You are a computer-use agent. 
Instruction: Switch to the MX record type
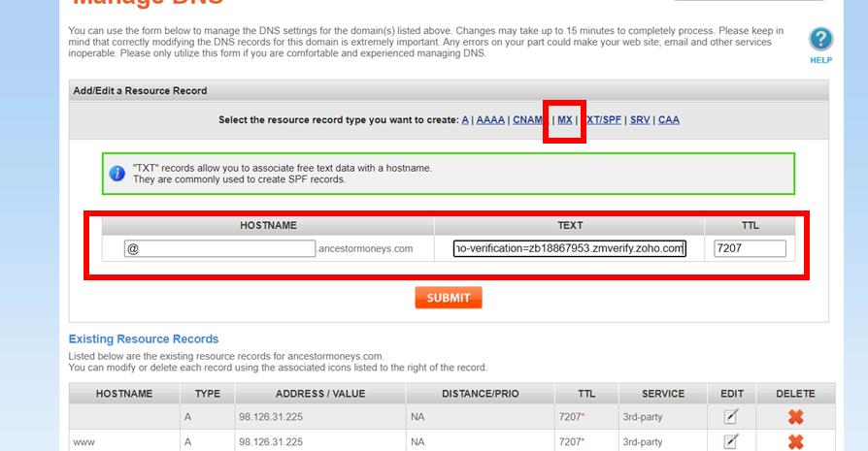coord(564,120)
